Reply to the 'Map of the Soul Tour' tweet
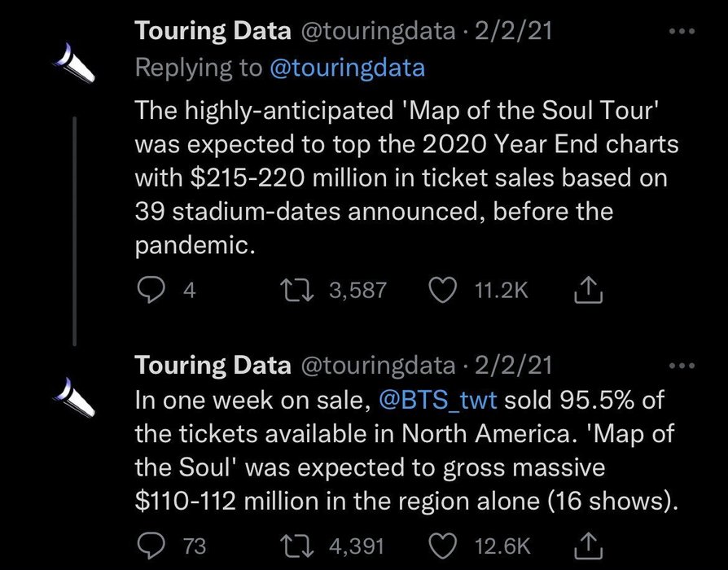 coord(151,290)
